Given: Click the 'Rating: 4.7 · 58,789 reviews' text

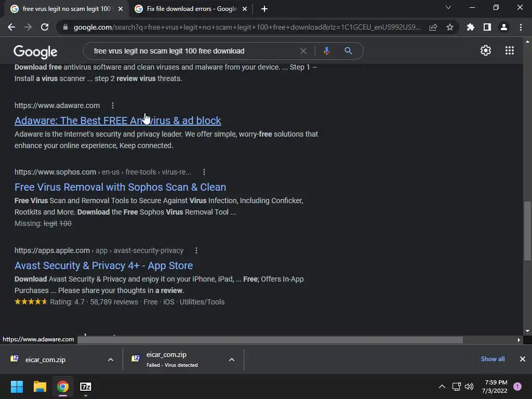Looking at the screenshot, I should tap(94, 302).
